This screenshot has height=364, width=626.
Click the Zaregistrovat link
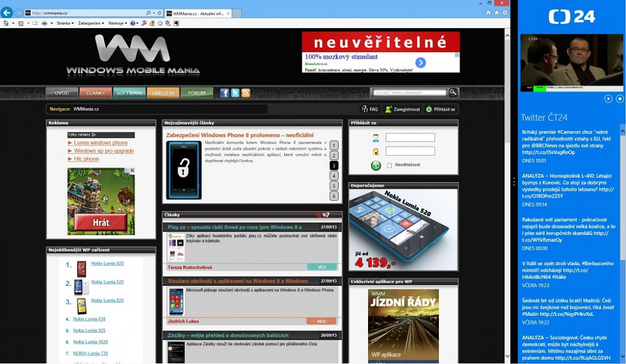coord(402,109)
